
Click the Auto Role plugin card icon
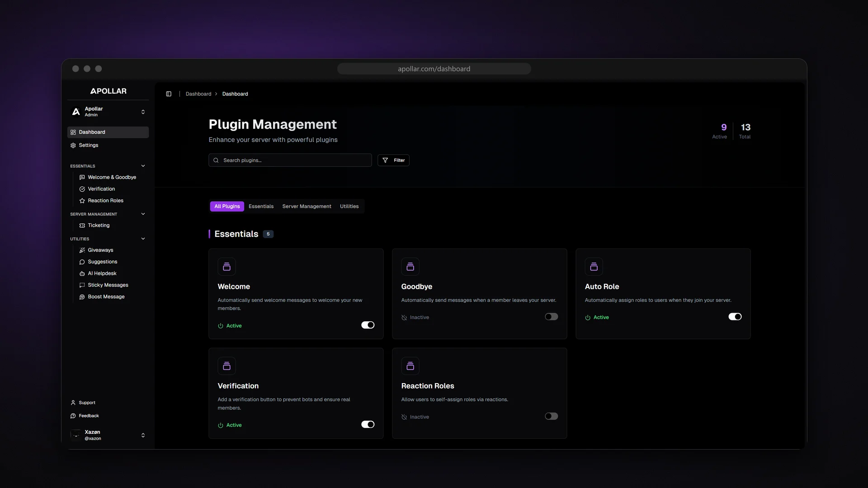click(x=594, y=267)
